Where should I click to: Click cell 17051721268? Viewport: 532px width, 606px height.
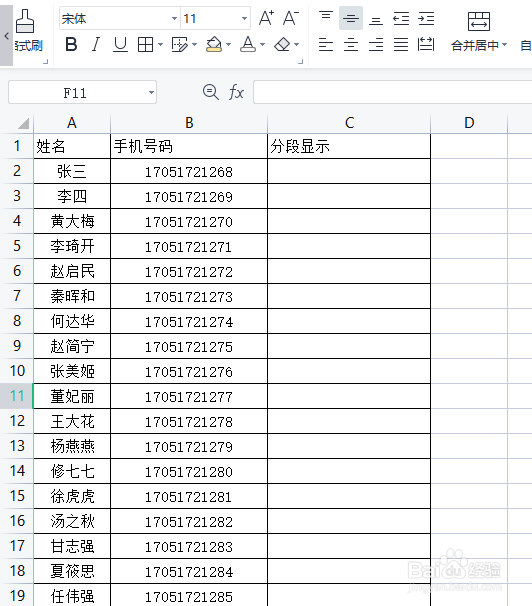[x=189, y=172]
